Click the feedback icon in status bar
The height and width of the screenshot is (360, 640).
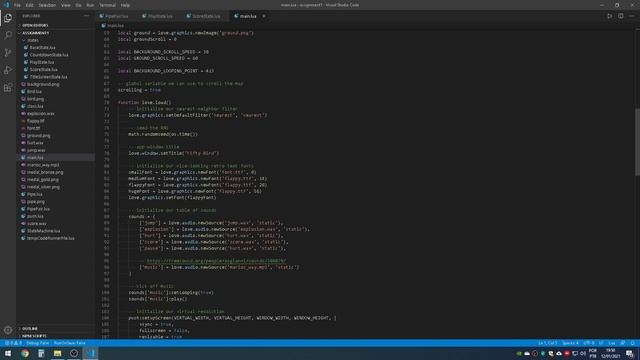[622, 343]
